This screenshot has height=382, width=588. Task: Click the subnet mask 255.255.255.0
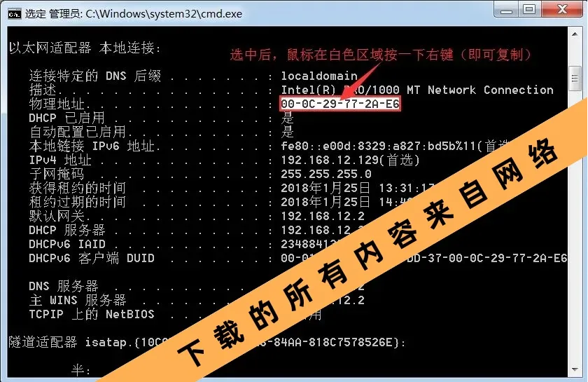[x=326, y=174]
